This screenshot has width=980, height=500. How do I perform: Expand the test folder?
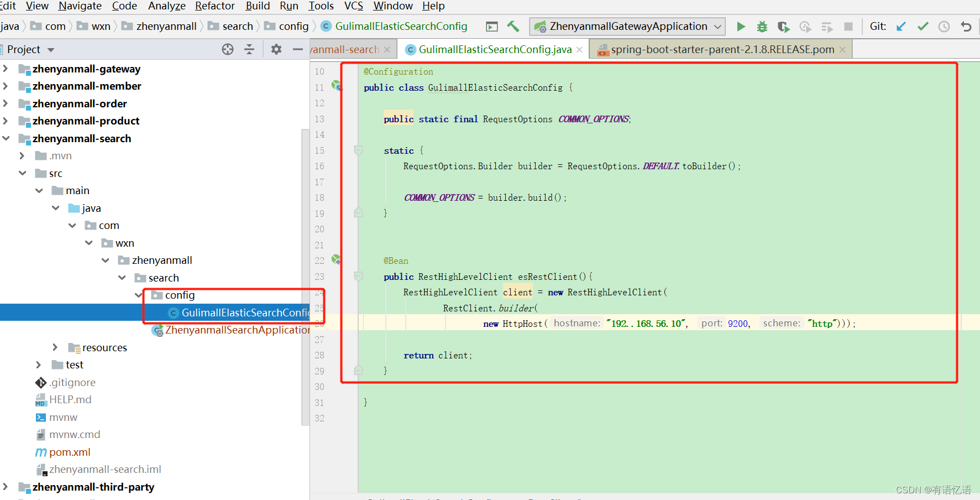pos(39,364)
